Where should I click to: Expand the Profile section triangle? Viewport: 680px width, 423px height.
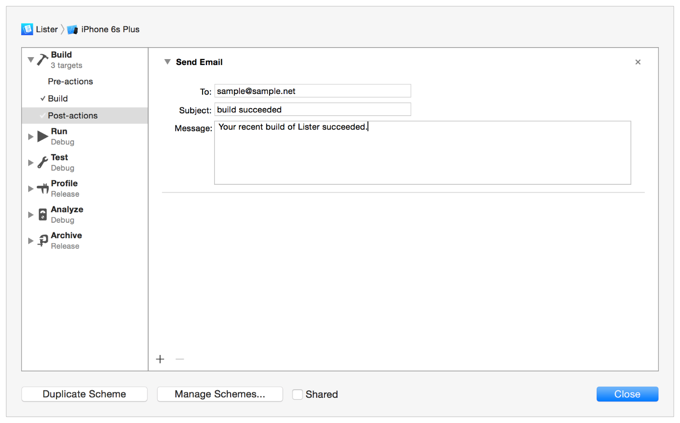[31, 189]
